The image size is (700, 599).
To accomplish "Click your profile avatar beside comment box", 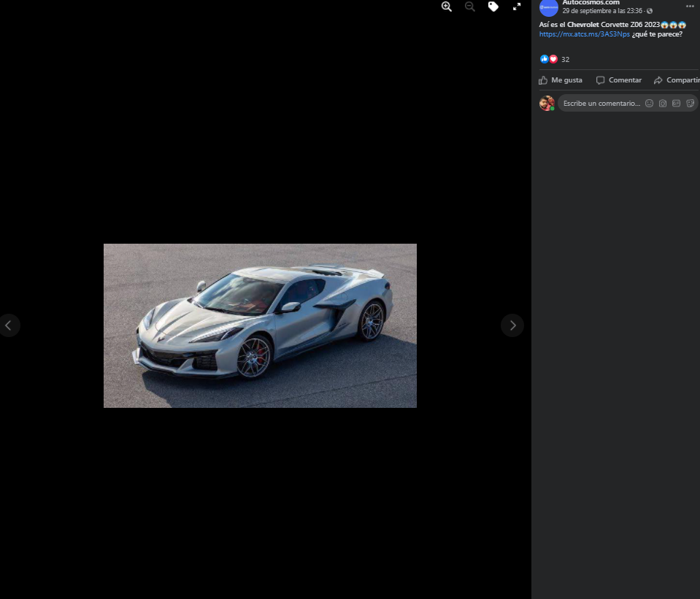I will [547, 103].
